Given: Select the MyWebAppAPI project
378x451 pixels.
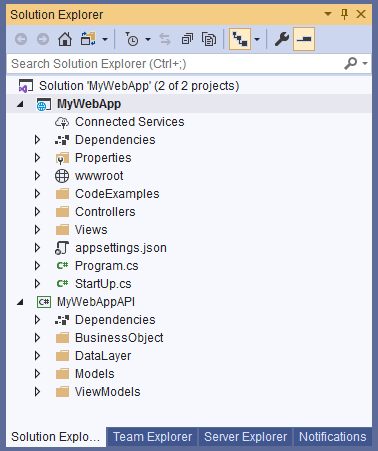Looking at the screenshot, I should point(96,302).
